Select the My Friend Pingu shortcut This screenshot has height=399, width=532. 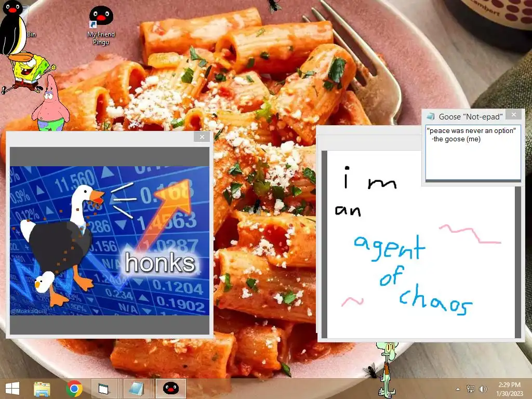click(101, 25)
